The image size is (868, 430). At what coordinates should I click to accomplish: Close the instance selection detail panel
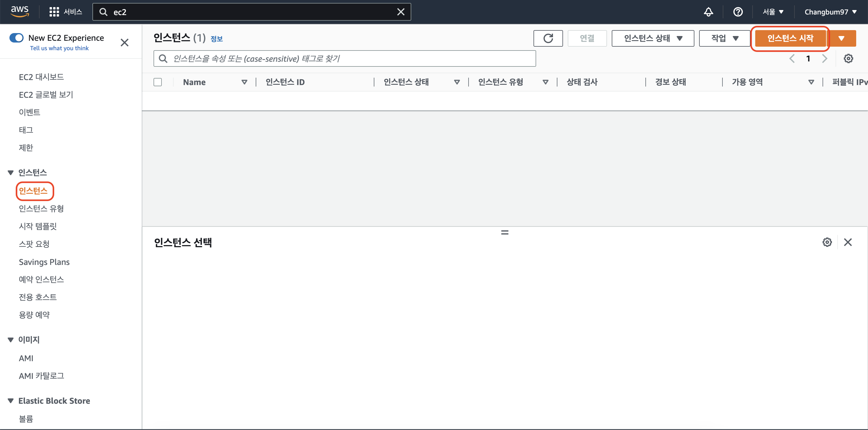[x=848, y=242]
